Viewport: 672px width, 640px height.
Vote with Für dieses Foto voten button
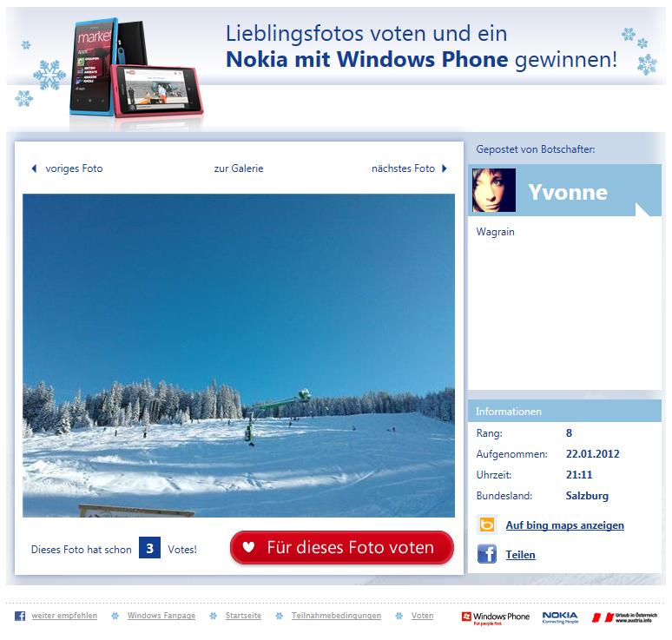click(341, 547)
